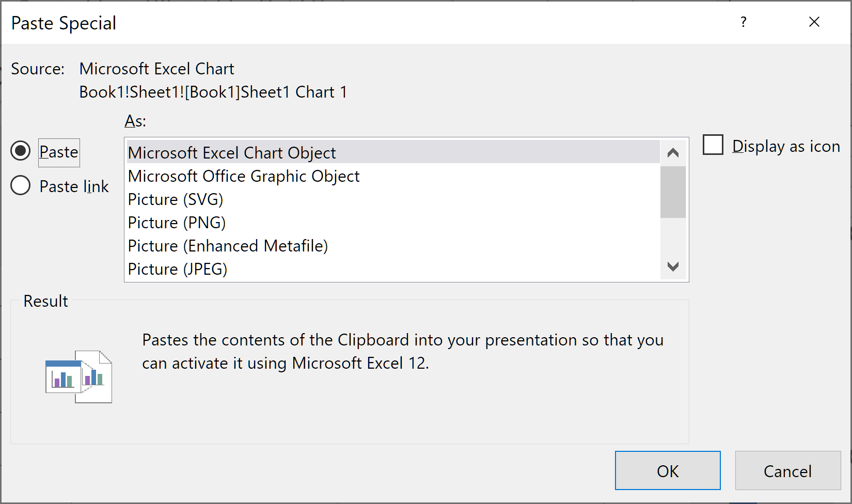852x504 pixels.
Task: Click the format list scrollbar thumb
Action: click(x=673, y=192)
